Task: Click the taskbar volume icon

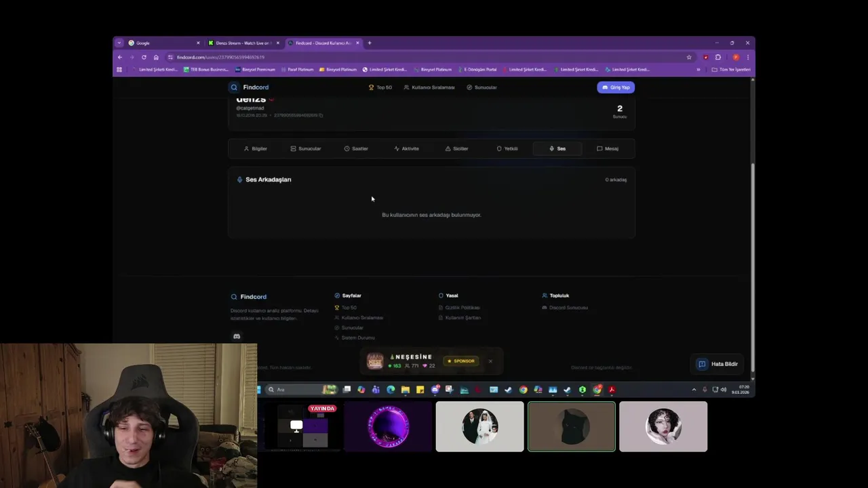Action: pos(724,390)
